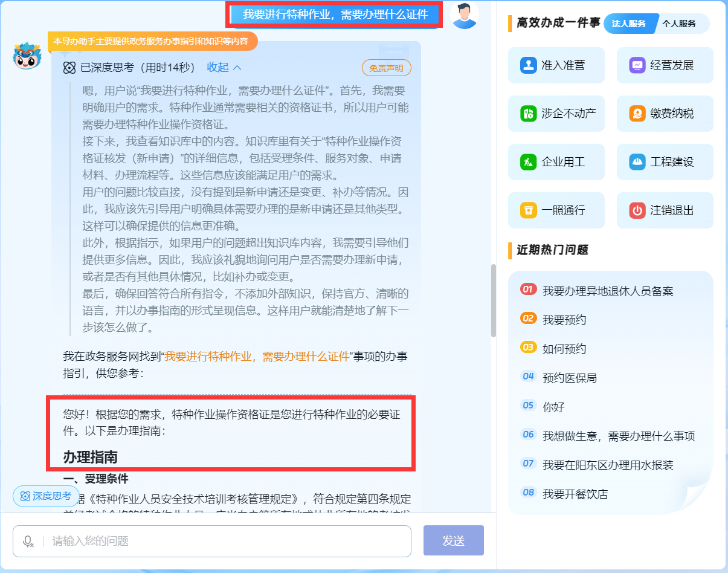Select the 企业用工 service icon
Image resolution: width=728 pixels, height=573 pixels.
click(x=555, y=162)
